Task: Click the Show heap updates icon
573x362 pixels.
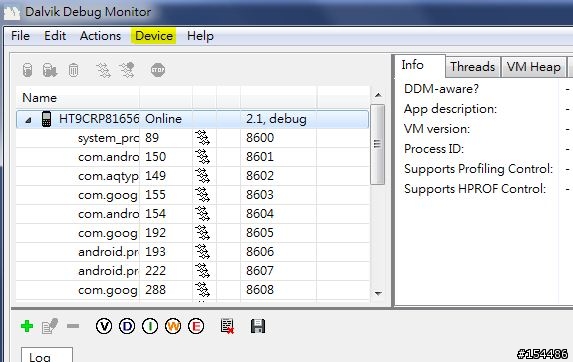Action: pos(27,70)
